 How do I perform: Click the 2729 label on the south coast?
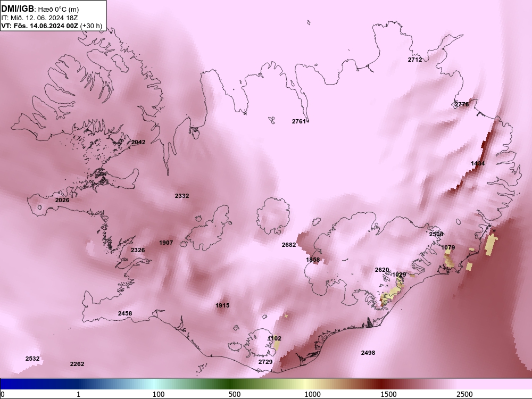[265, 362]
